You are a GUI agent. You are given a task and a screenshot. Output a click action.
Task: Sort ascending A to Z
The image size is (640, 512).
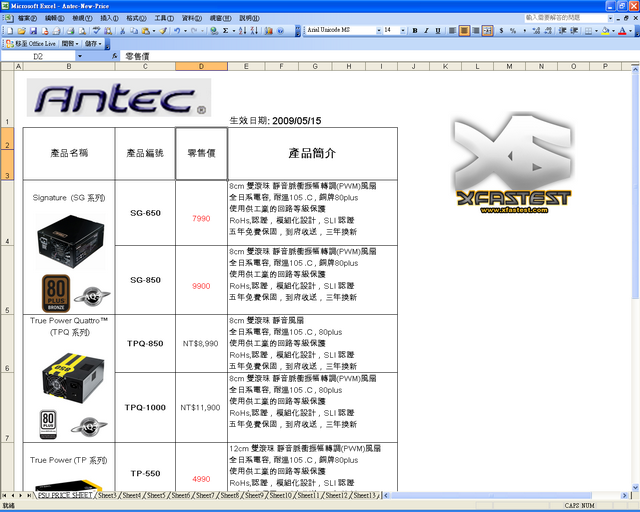click(243, 31)
